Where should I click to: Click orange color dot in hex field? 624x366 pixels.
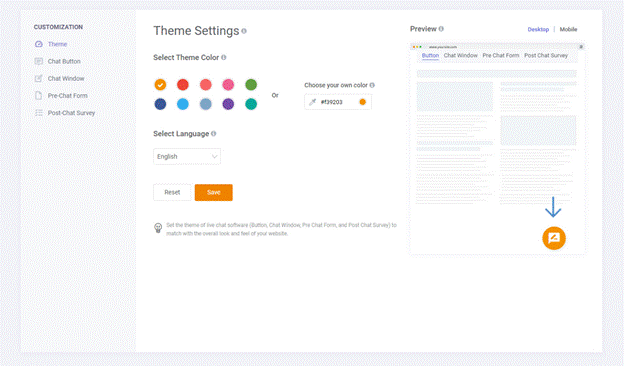pyautogui.click(x=363, y=102)
